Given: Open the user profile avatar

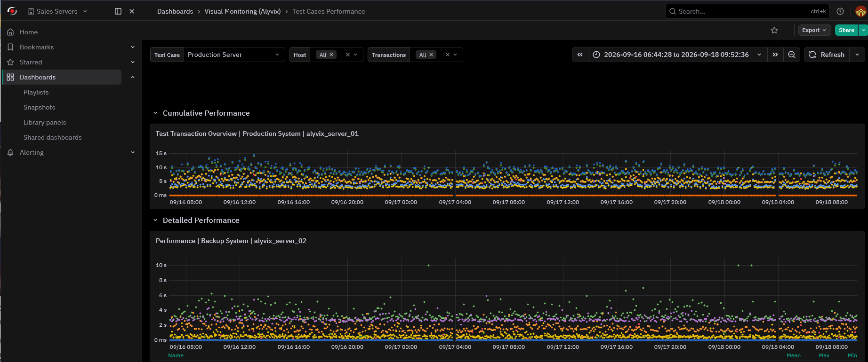Looking at the screenshot, I should point(861,11).
